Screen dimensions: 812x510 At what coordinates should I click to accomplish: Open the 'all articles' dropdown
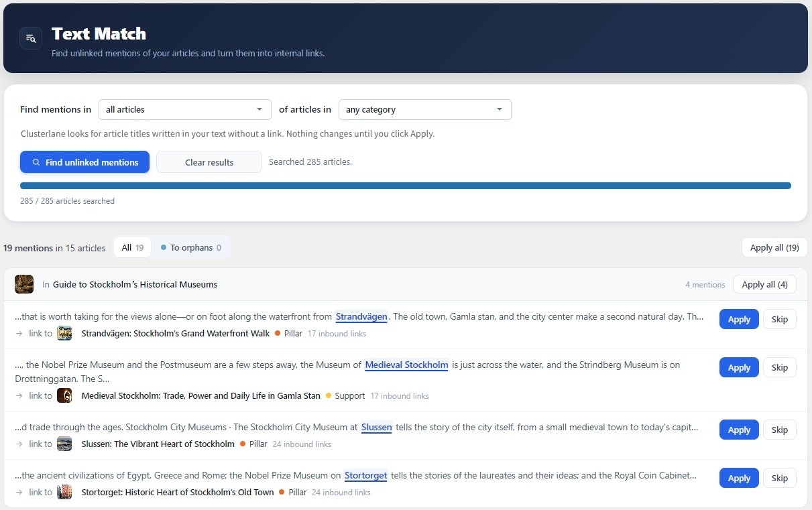point(184,109)
